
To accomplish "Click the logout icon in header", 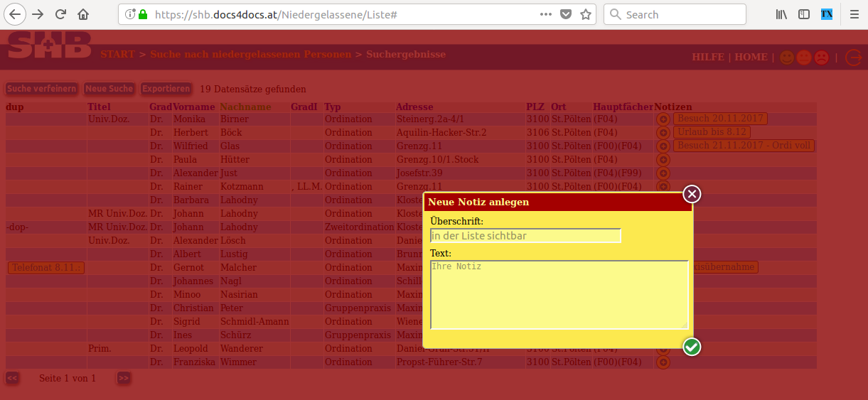I will point(853,58).
